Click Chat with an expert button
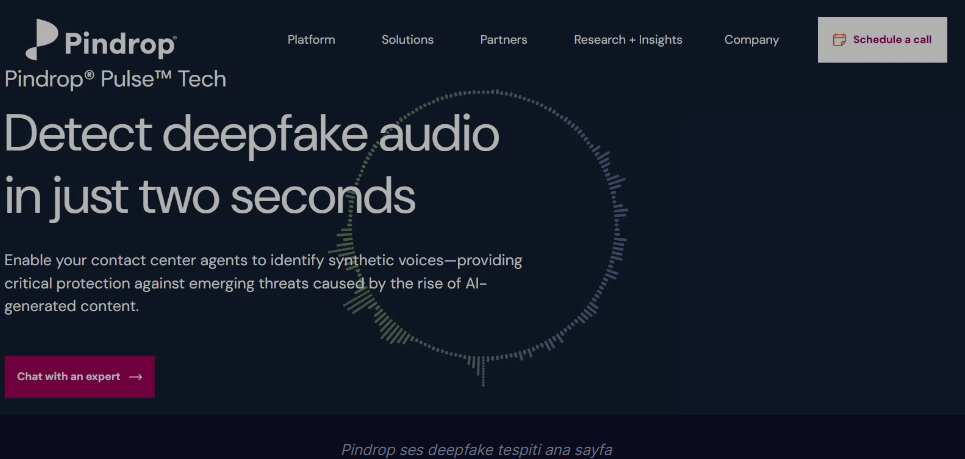The image size is (965, 459). [80, 377]
